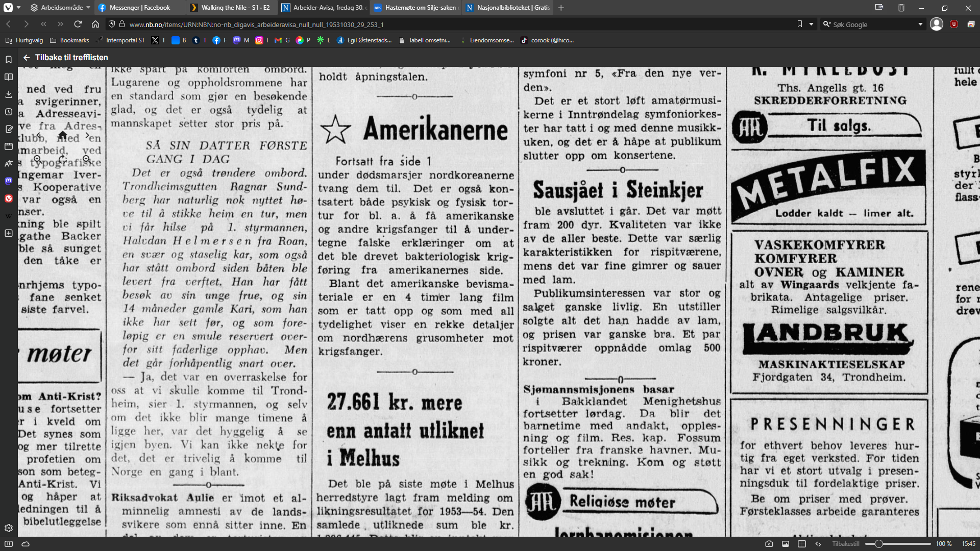Open page actions code icon
Image resolution: width=980 pixels, height=551 pixels.
click(x=818, y=544)
